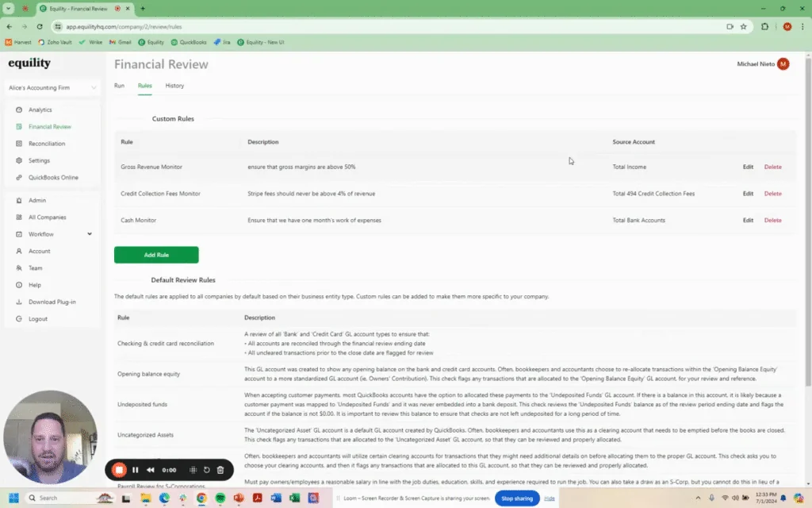Pause the Loom recording
The width and height of the screenshot is (812, 508).
point(135,469)
